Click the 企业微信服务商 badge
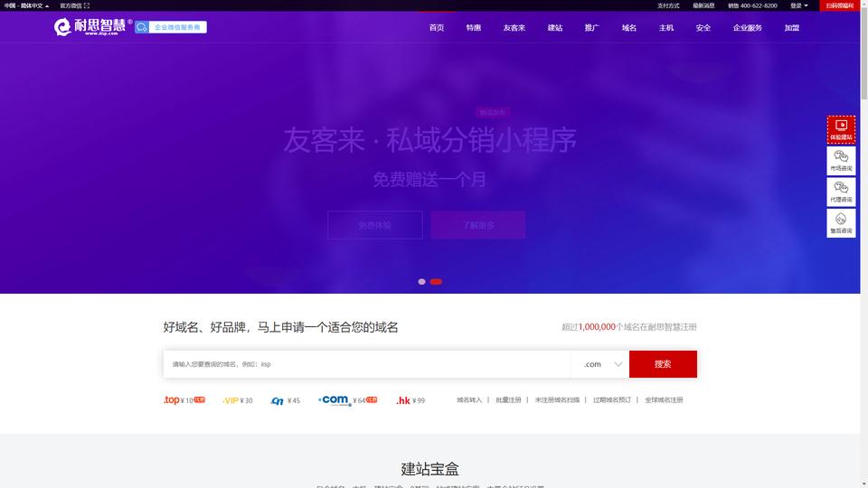Viewport: 868px width, 488px height. 171,27
